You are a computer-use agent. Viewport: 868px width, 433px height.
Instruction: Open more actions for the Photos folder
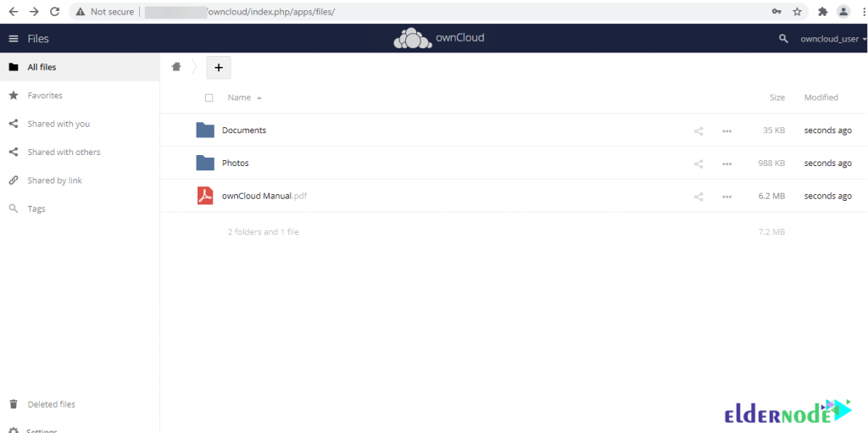(x=726, y=164)
